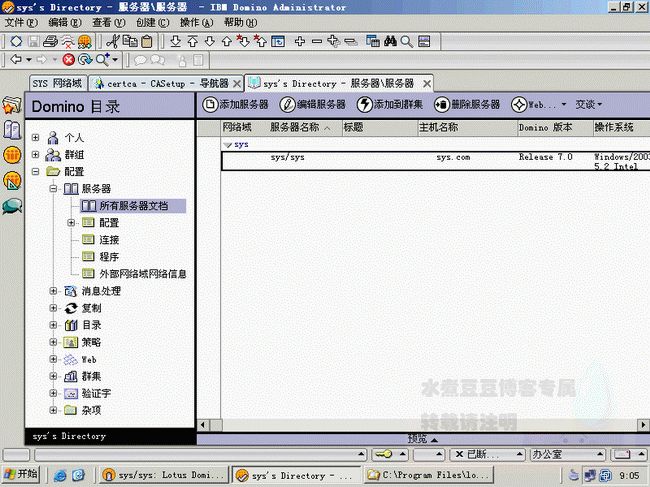Expand the 预览 preview pane bar

pos(423,439)
